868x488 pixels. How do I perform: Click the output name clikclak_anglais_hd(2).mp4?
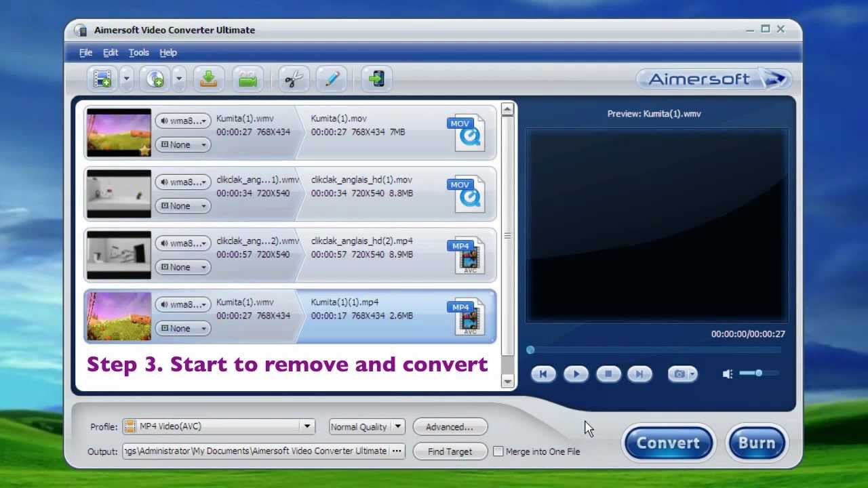tap(361, 241)
